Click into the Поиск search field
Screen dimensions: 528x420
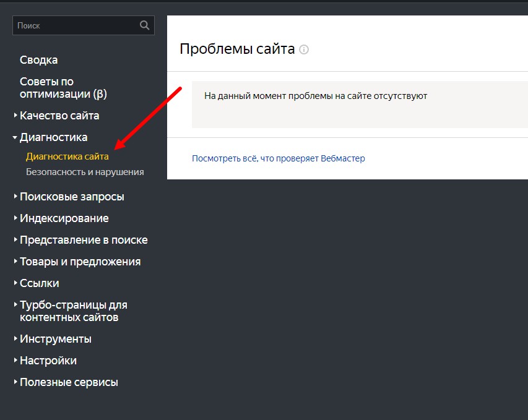point(74,25)
